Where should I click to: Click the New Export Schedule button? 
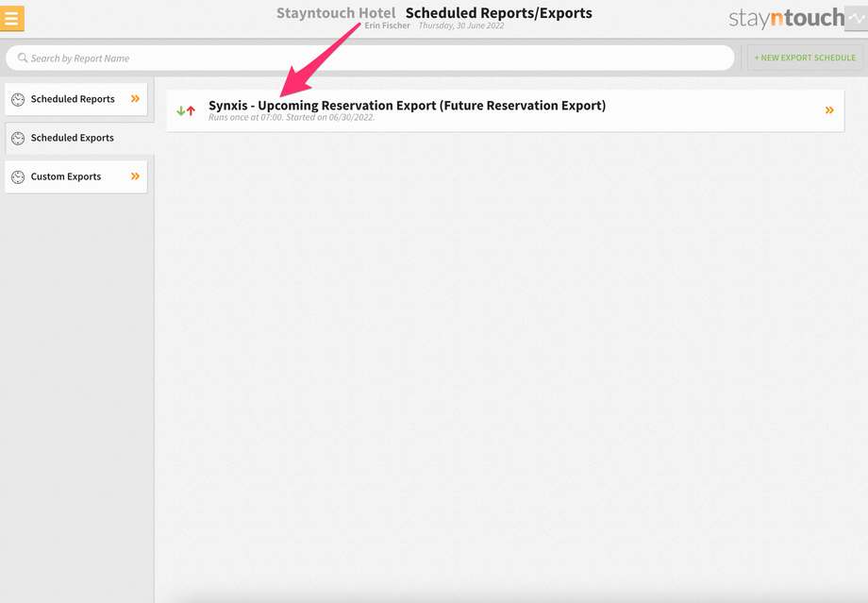click(x=805, y=58)
